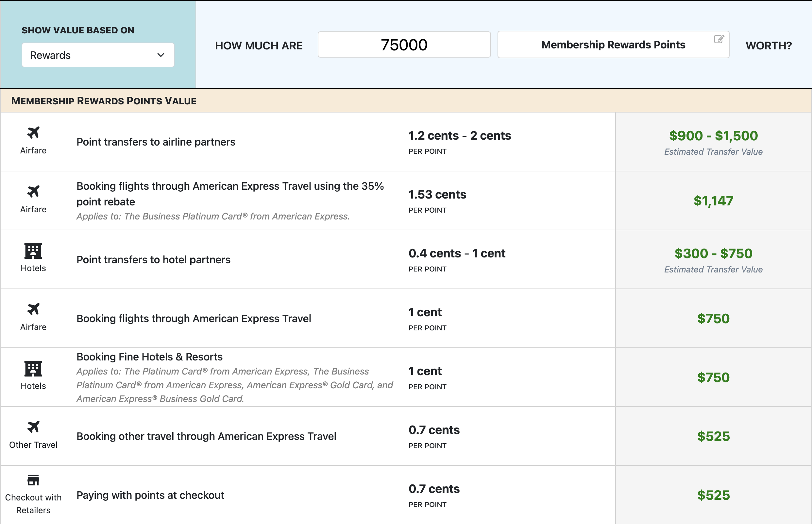The height and width of the screenshot is (524, 812).
Task: Click the Airfare airplane icon for airline partners transfers
Action: pyautogui.click(x=33, y=133)
